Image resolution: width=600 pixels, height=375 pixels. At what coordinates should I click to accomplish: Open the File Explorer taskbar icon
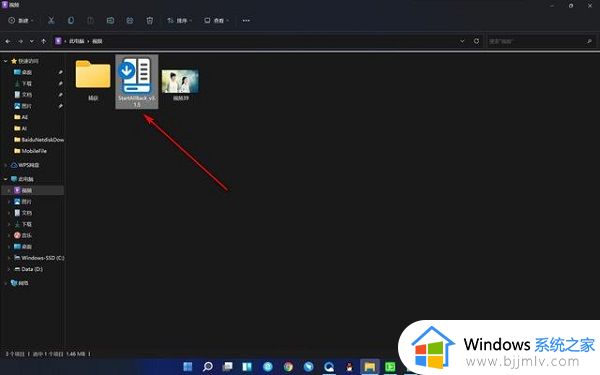tap(370, 367)
